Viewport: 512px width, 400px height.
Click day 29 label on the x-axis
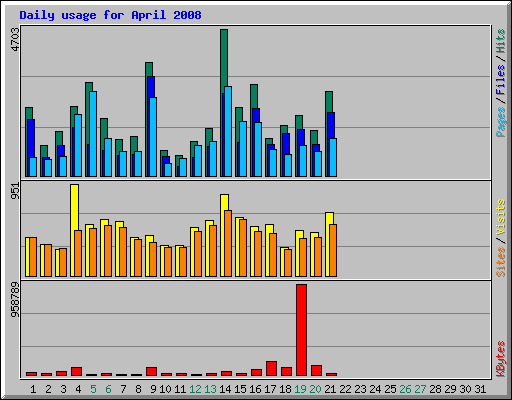pos(450,389)
